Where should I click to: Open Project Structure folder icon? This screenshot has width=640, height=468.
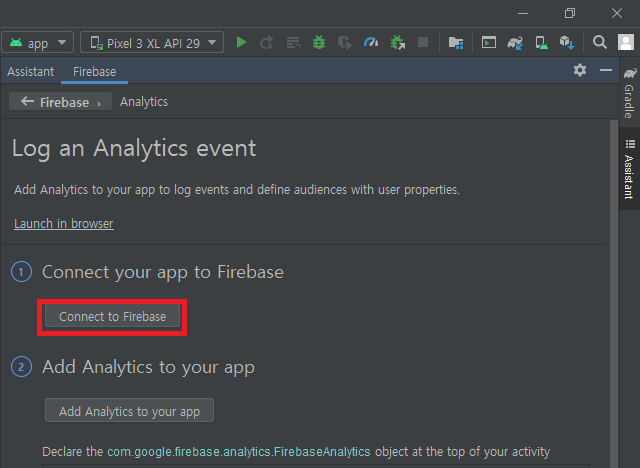coord(456,42)
